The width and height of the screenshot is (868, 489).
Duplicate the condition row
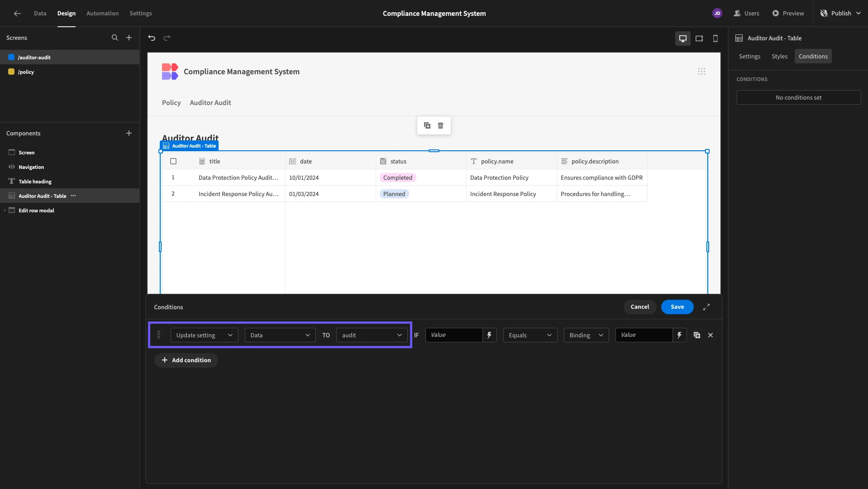pos(697,335)
